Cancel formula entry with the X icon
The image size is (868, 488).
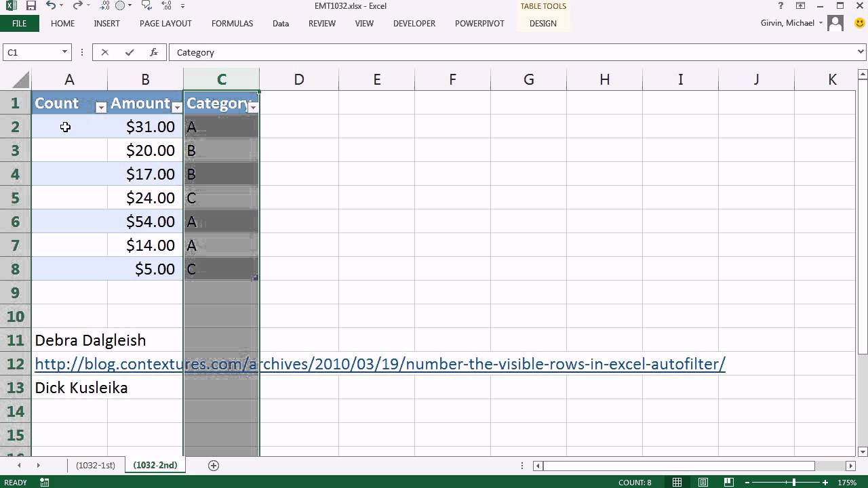click(x=104, y=52)
